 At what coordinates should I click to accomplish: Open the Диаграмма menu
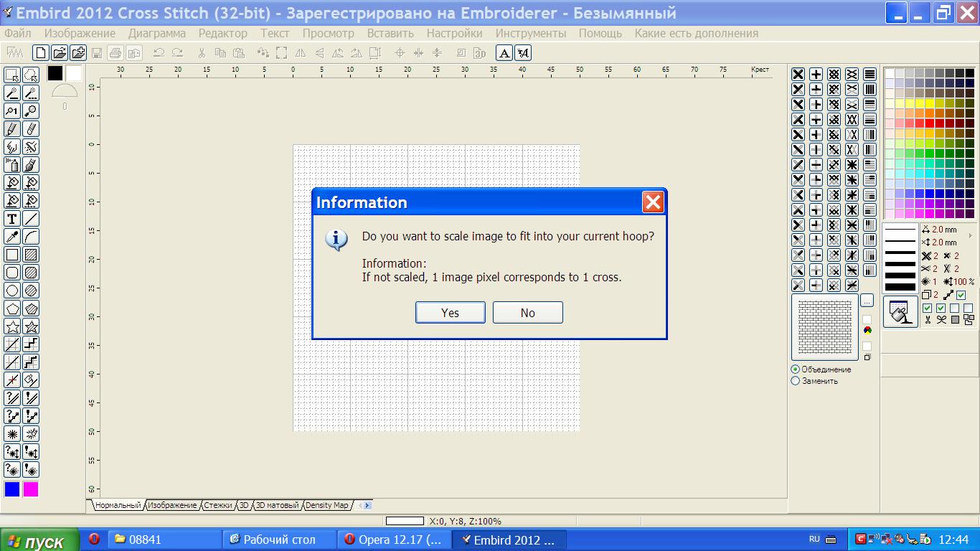coord(157,33)
